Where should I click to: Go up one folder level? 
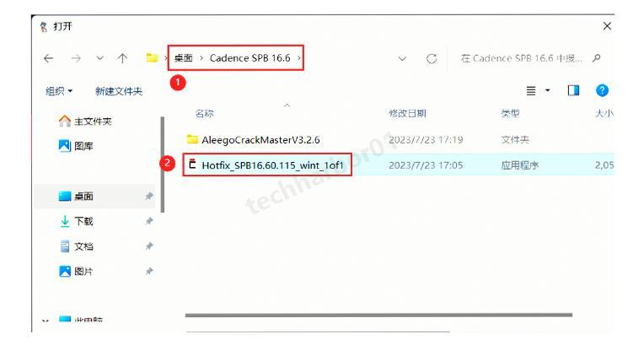122,58
